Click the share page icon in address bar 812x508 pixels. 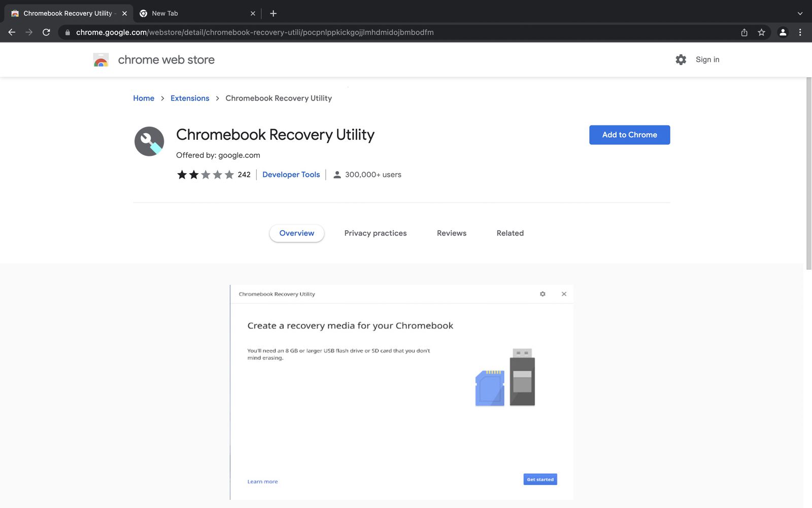[x=744, y=33]
